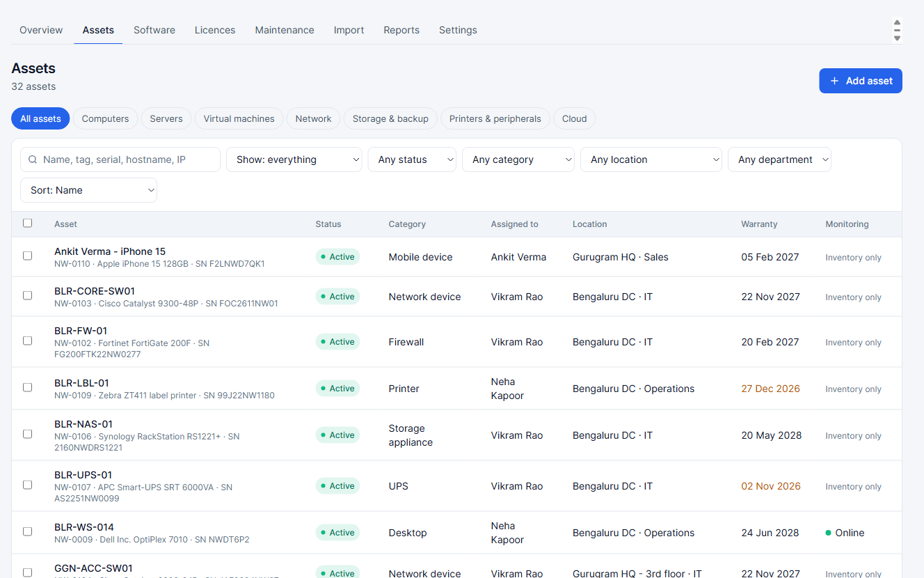This screenshot has width=924, height=578.
Task: Click Desktop category cell
Action: click(x=408, y=533)
